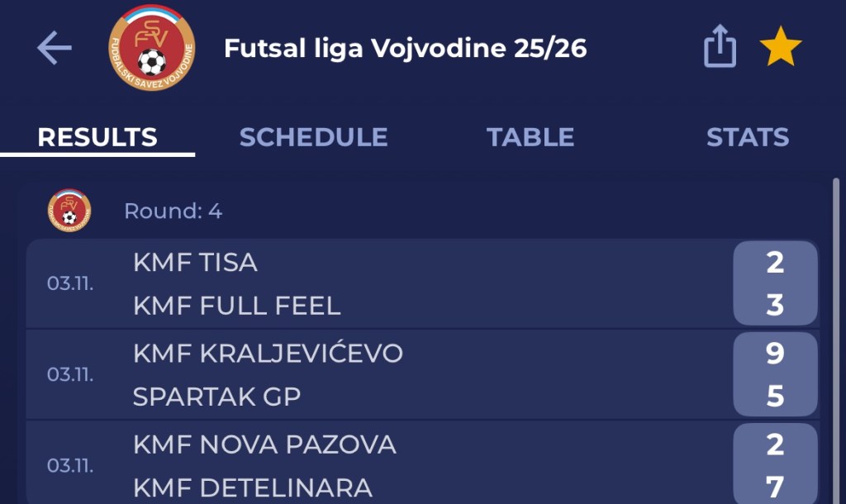The width and height of the screenshot is (846, 504).
Task: Select the Round: 4 header label
Action: click(x=173, y=211)
